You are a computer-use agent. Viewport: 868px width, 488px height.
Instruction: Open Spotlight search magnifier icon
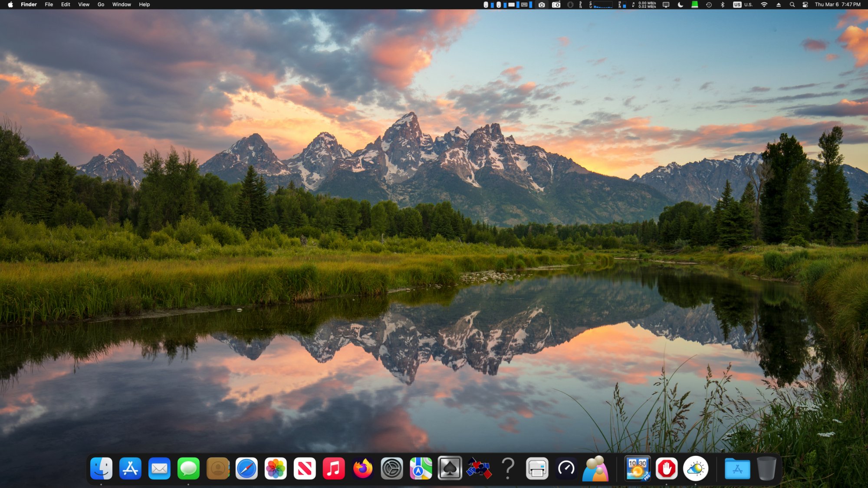(792, 5)
